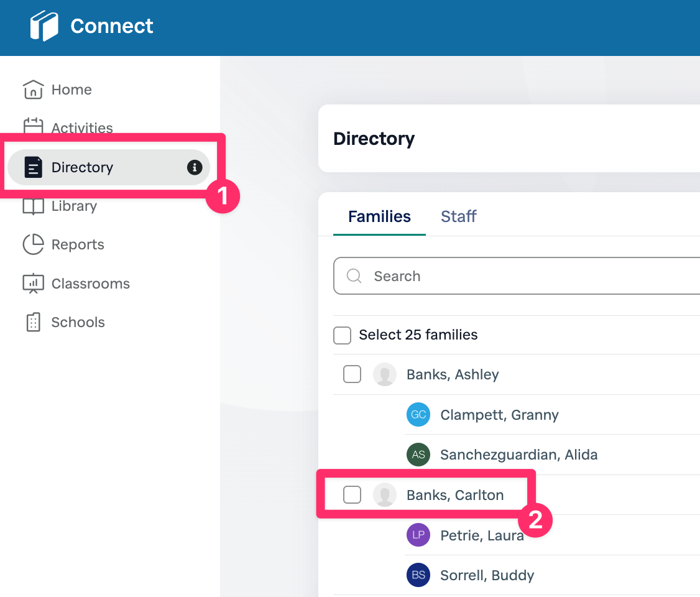This screenshot has width=700, height=597.
Task: Click the Directory info icon
Action: point(195,167)
